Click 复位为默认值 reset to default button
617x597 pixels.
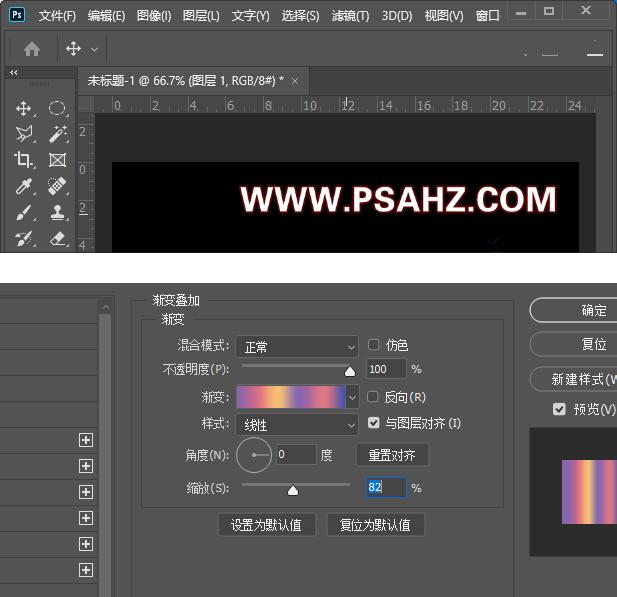click(375, 525)
